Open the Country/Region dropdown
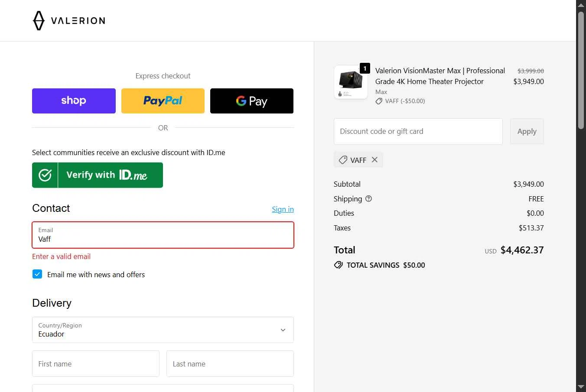The image size is (586, 392). tap(163, 330)
